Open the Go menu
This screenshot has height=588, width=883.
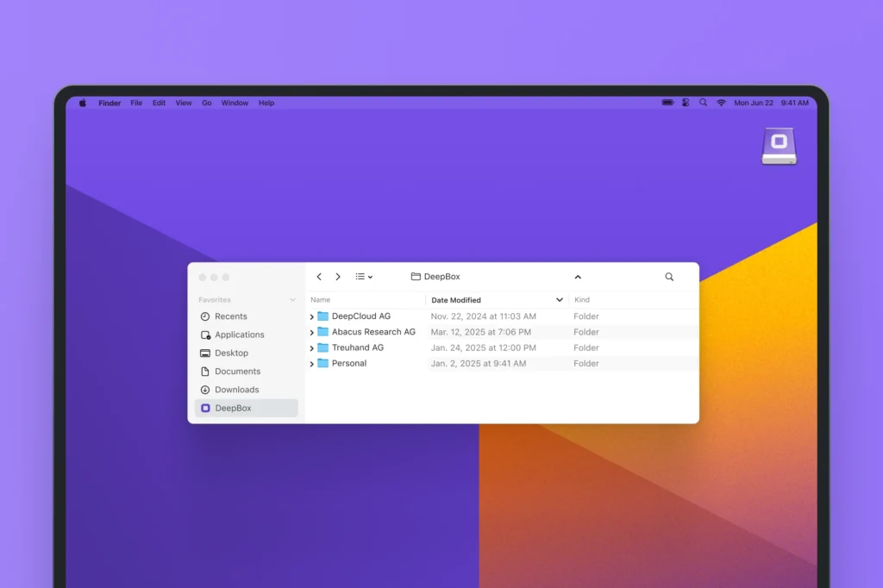click(x=207, y=103)
